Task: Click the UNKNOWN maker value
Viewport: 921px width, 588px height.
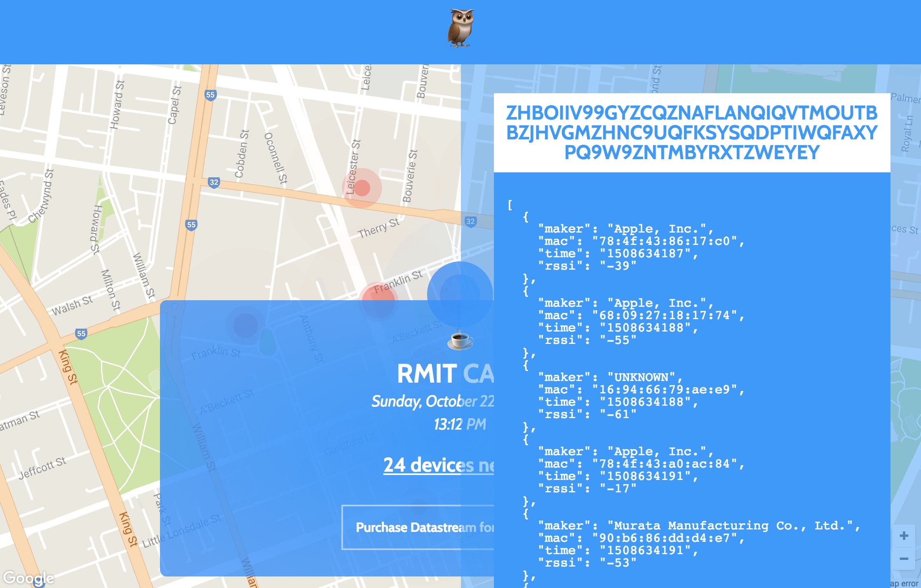Action: coord(641,377)
